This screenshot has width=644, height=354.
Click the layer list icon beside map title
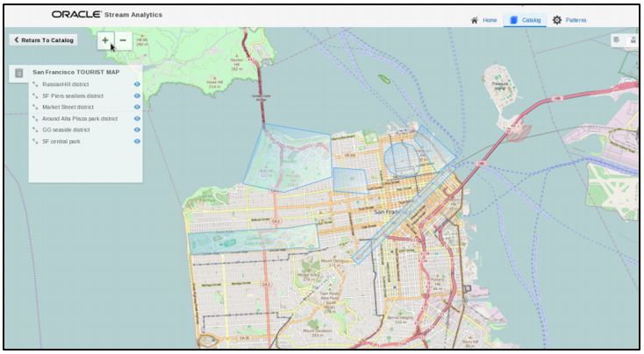coord(19,73)
